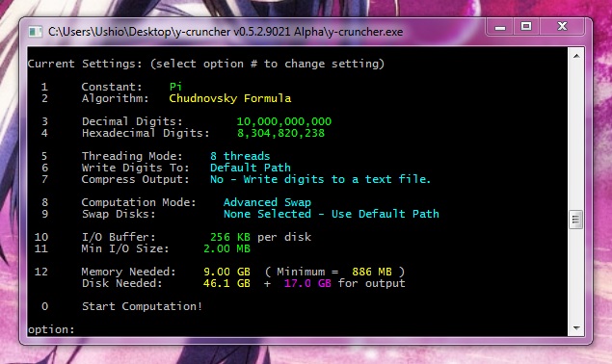
Task: Click the scrollbar up arrow
Action: 576,56
